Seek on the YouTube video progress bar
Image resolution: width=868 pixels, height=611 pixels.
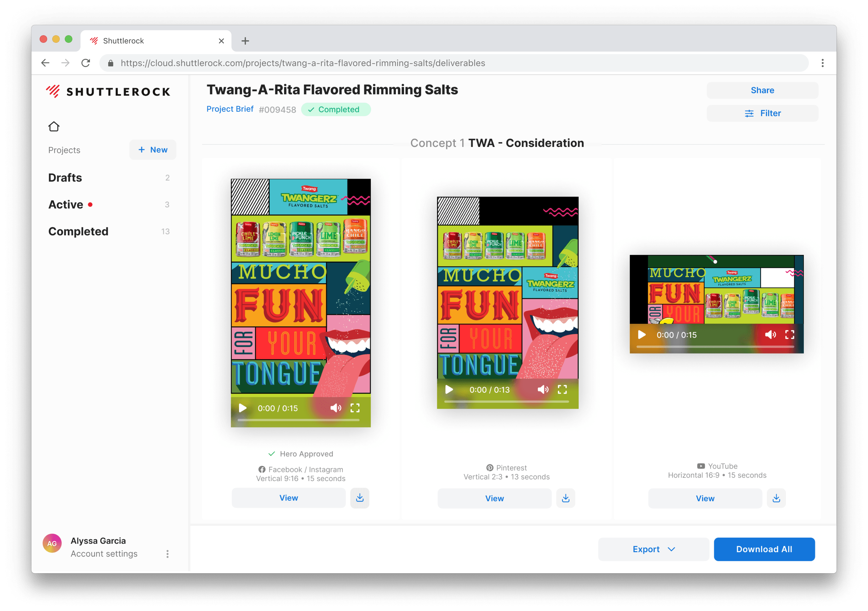pyautogui.click(x=715, y=347)
